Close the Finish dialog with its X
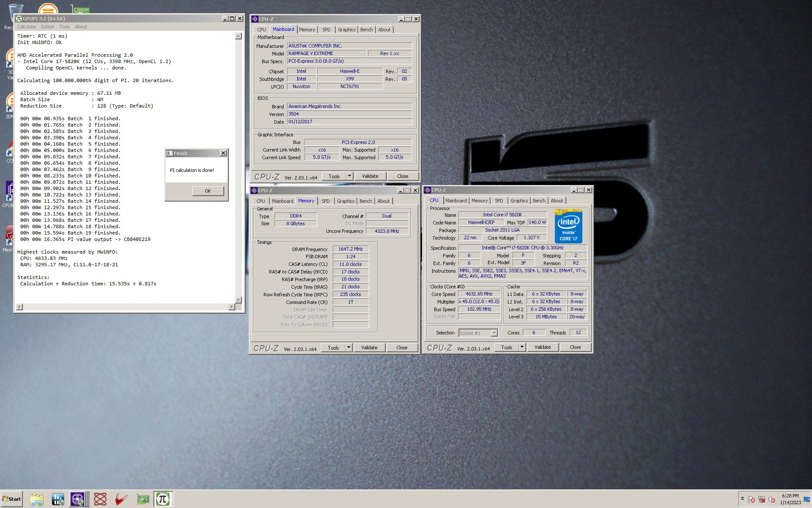The width and height of the screenshot is (812, 508). pyautogui.click(x=223, y=153)
